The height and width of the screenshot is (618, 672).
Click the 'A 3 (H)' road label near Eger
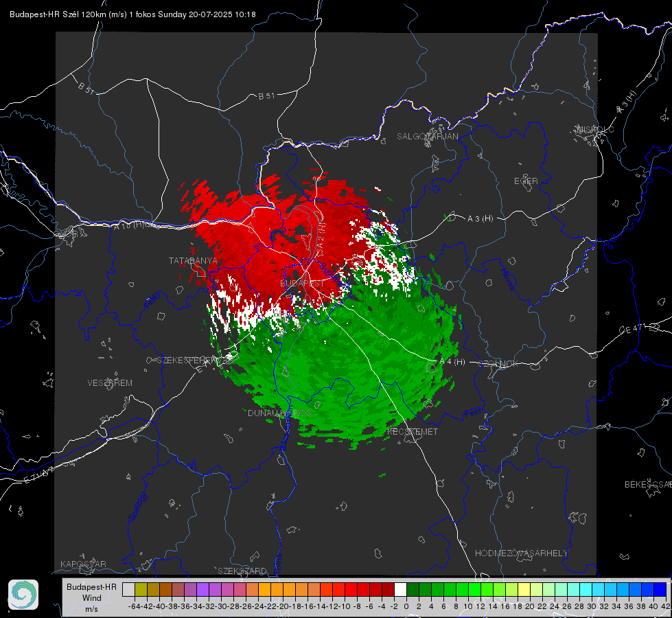[x=480, y=218]
